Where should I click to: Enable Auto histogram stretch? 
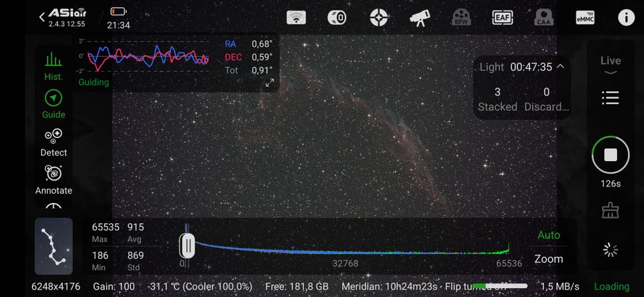[x=548, y=235]
